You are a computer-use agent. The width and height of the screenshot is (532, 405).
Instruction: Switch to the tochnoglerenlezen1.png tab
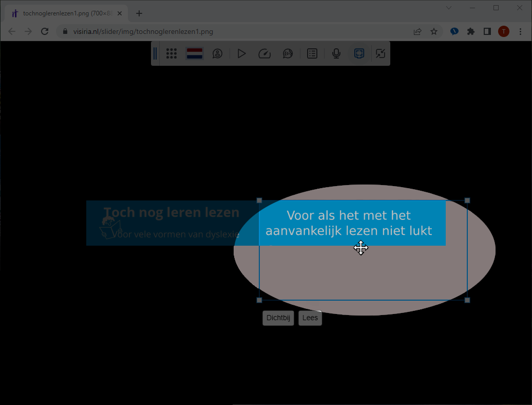pyautogui.click(x=66, y=13)
